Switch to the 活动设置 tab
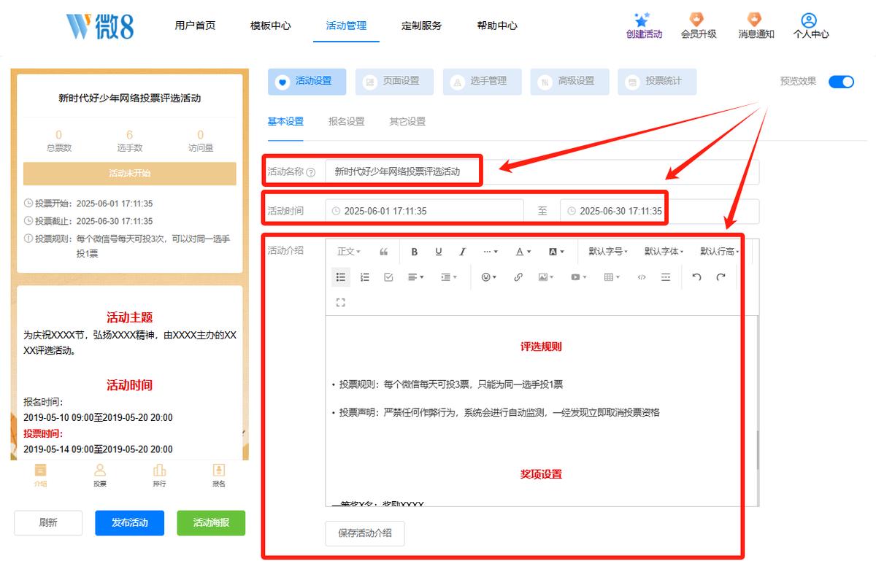Image resolution: width=876 pixels, height=588 pixels. point(307,82)
